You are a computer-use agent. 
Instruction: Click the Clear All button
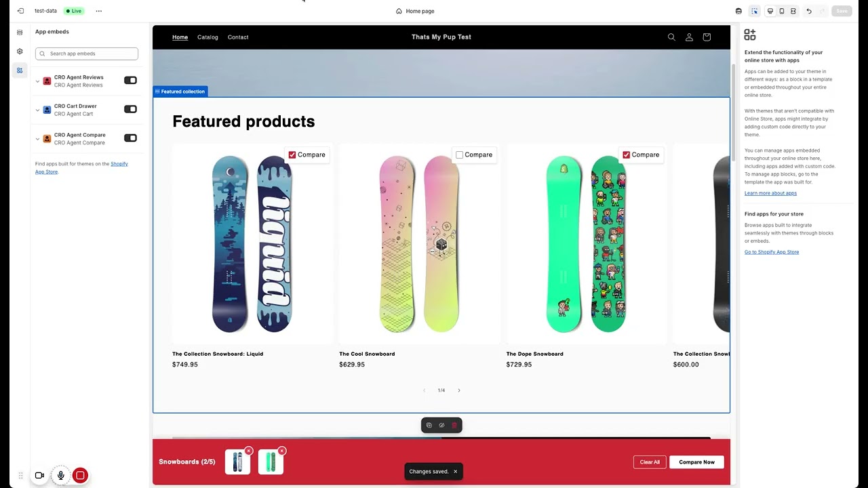pos(650,462)
